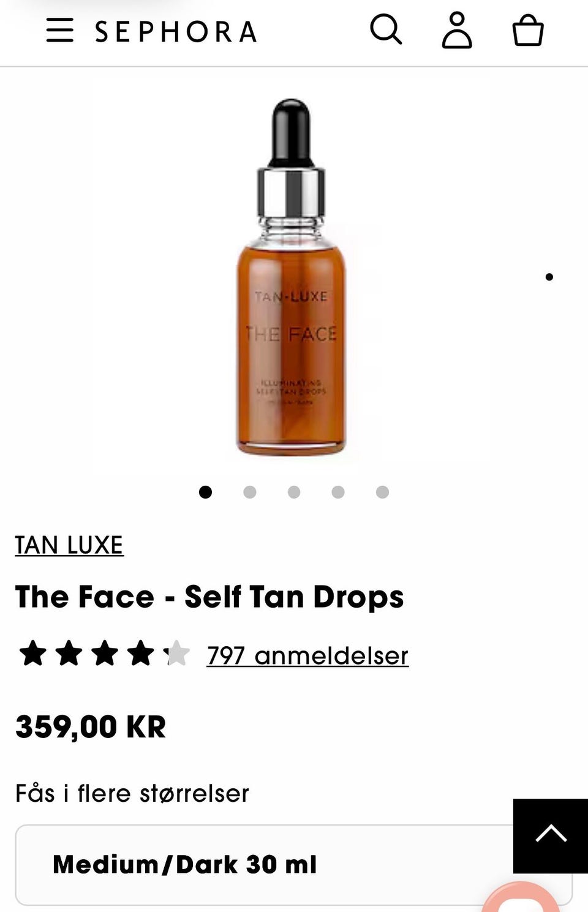The width and height of the screenshot is (588, 912).
Task: Tap the Sephora logo
Action: click(176, 32)
